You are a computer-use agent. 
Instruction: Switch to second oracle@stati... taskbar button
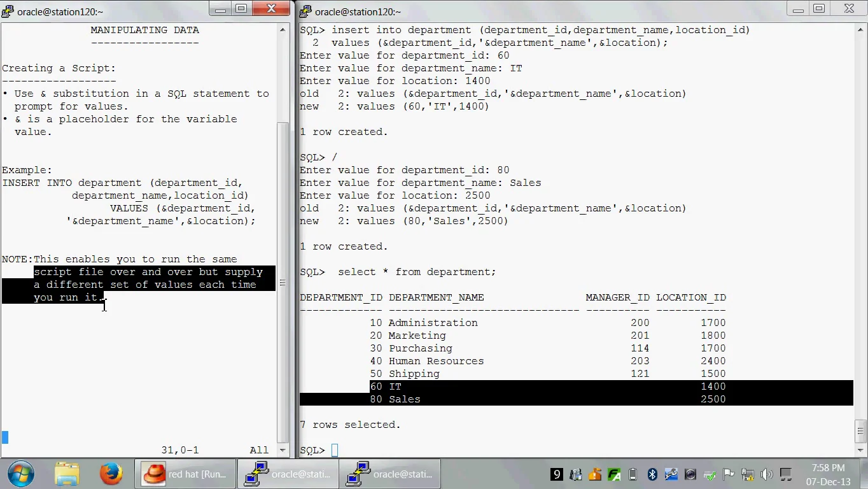(389, 474)
